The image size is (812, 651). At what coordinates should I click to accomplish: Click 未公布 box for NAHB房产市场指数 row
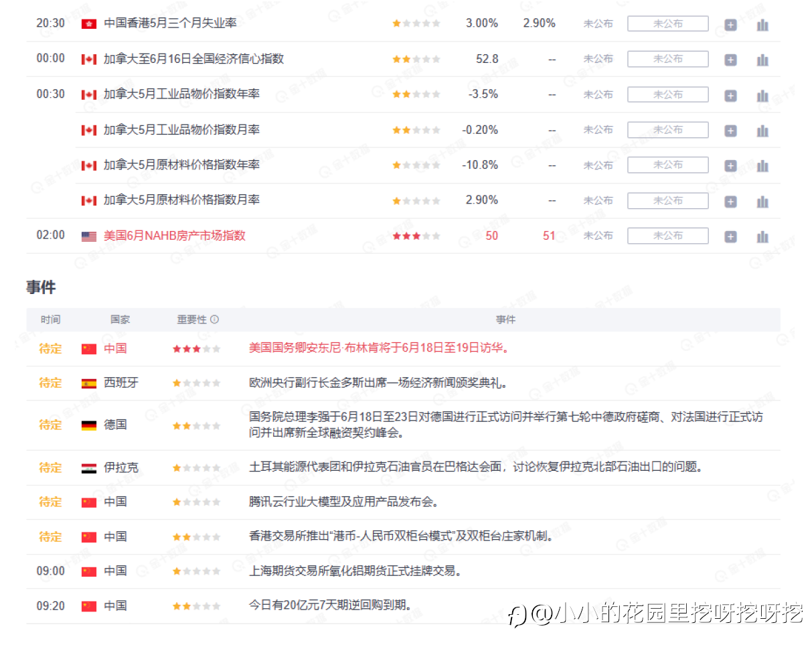[x=667, y=236]
